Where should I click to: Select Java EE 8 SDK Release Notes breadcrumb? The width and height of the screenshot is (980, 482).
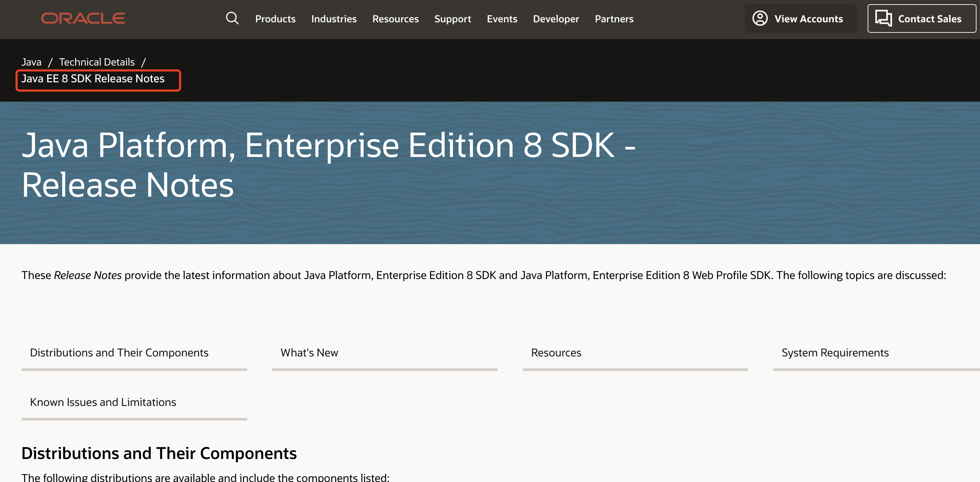(93, 79)
